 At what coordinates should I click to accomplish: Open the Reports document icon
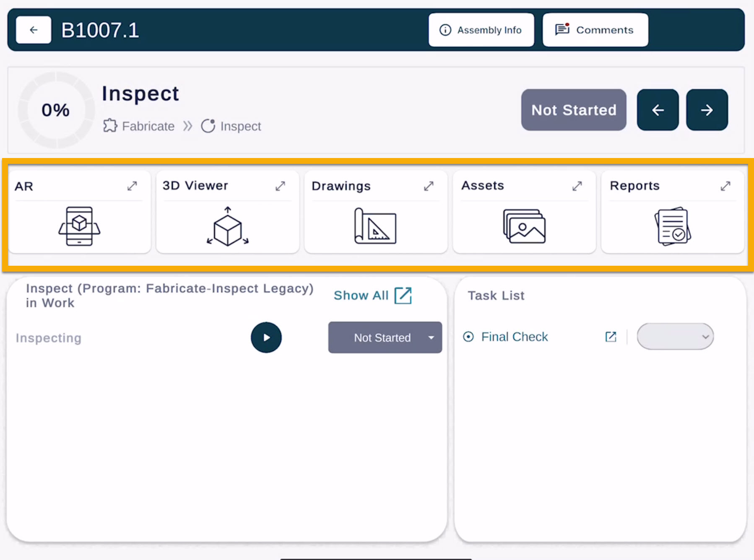(672, 226)
